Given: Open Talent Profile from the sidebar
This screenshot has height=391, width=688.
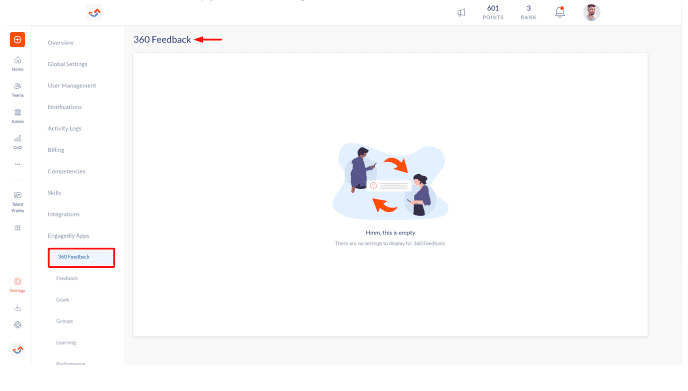Looking at the screenshot, I should 18,202.
